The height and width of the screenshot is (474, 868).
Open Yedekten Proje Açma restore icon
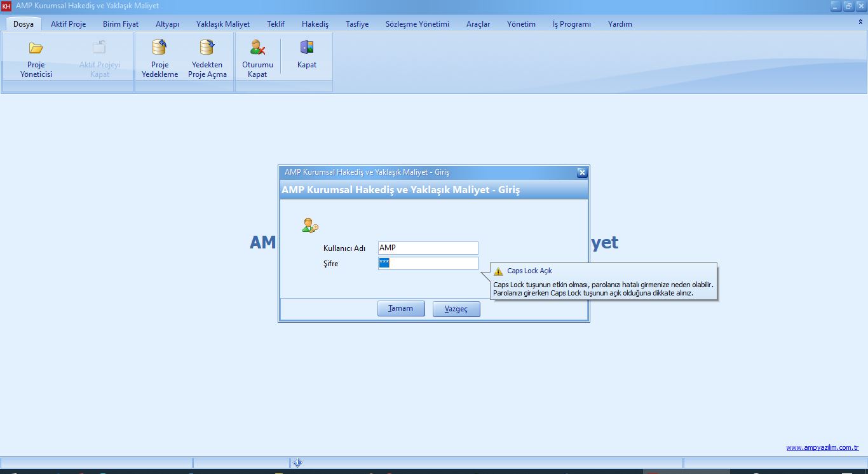point(207,48)
